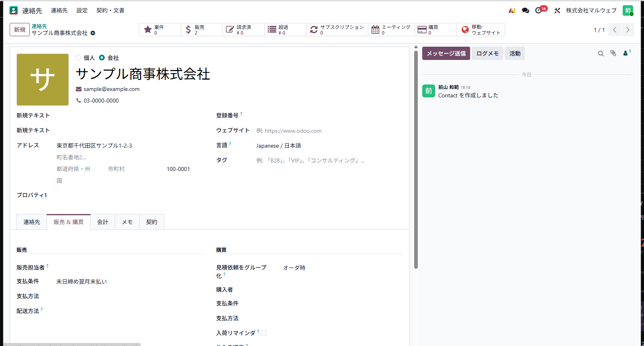Show followers person icon

pyautogui.click(x=627, y=53)
